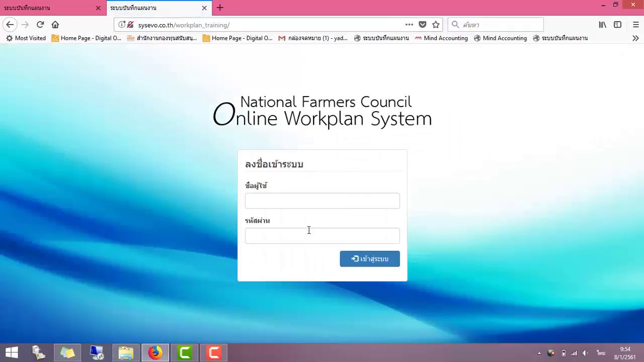The width and height of the screenshot is (644, 362).
Task: Click the Firefox taskbar icon
Action: (155, 353)
